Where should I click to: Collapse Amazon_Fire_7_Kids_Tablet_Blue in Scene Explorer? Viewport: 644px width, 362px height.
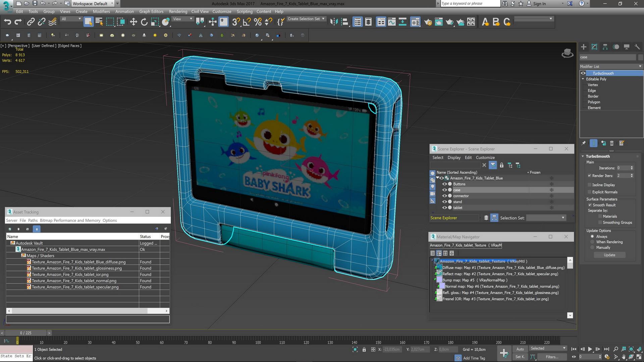(438, 178)
